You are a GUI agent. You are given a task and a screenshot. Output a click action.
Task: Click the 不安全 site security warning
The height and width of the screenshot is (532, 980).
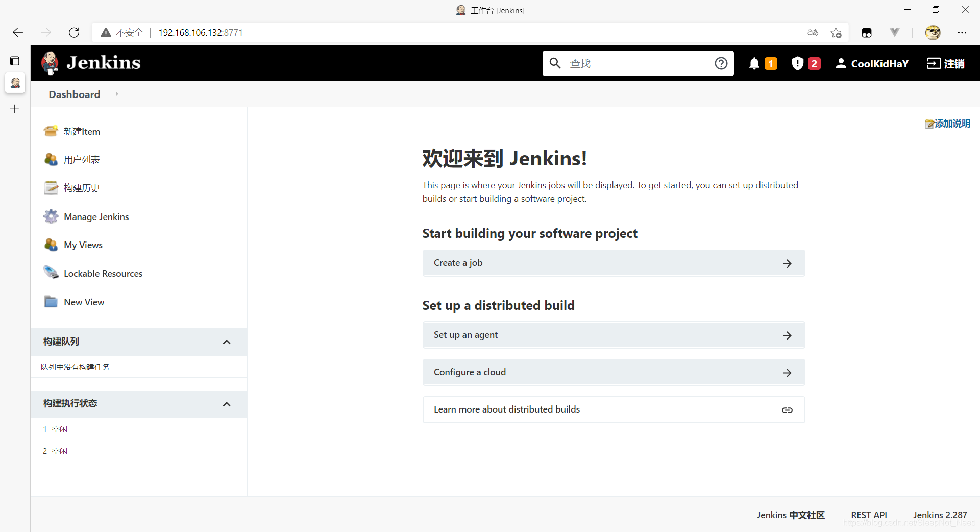[122, 33]
